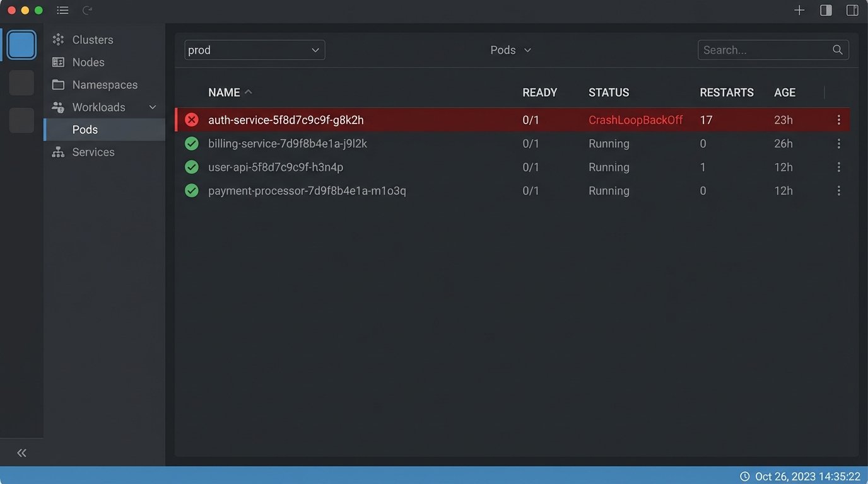Click the green status icon for billing-service pod
868x484 pixels.
coord(192,144)
